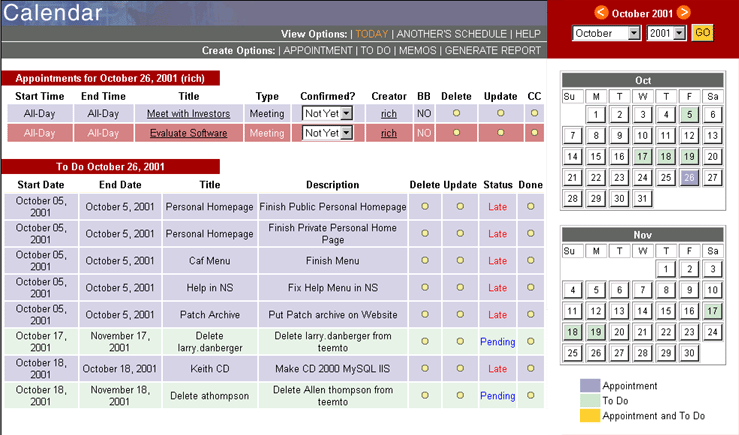
Task: Open Meet with Investors appointment link
Action: [x=189, y=114]
